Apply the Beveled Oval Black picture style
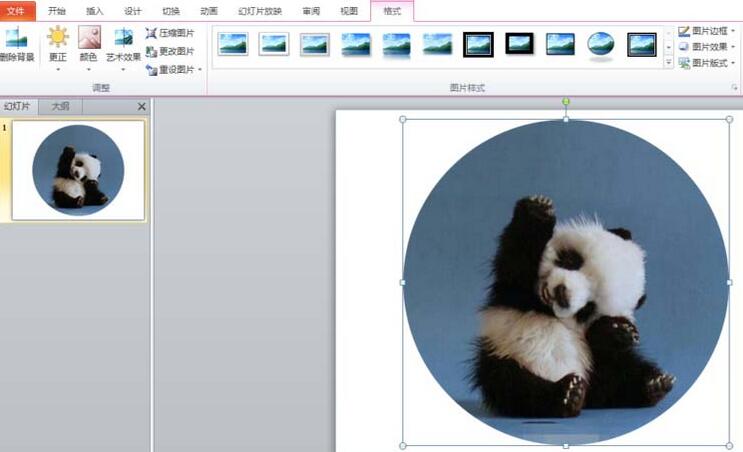743x452 pixels. click(601, 45)
